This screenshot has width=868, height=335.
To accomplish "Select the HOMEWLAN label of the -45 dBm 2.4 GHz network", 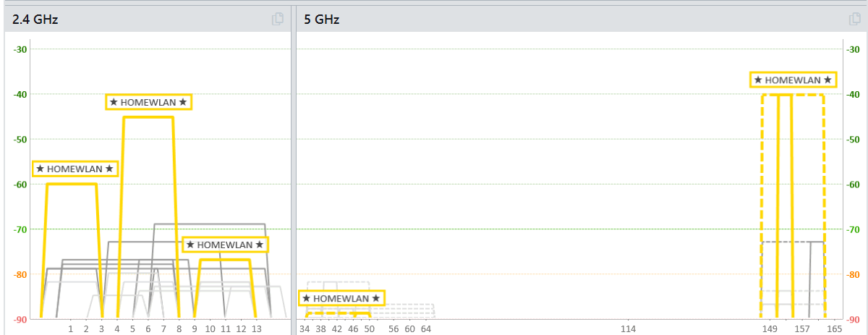I will click(x=149, y=102).
